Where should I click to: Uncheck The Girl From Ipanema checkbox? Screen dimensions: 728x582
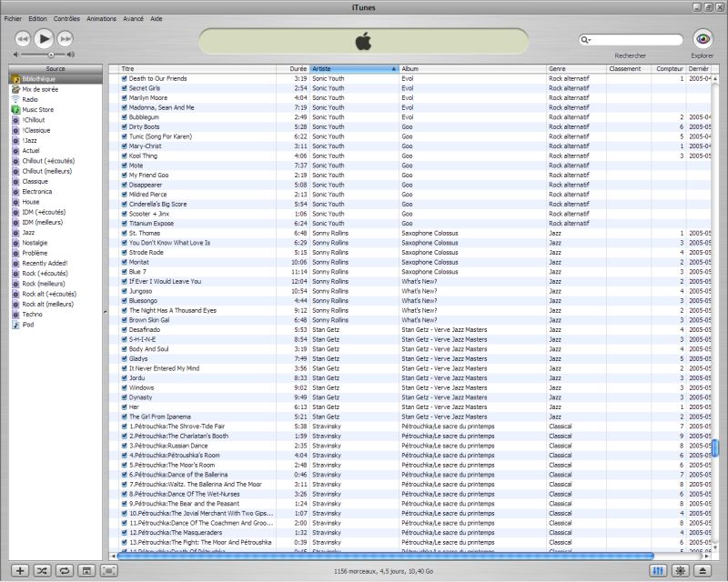click(124, 416)
